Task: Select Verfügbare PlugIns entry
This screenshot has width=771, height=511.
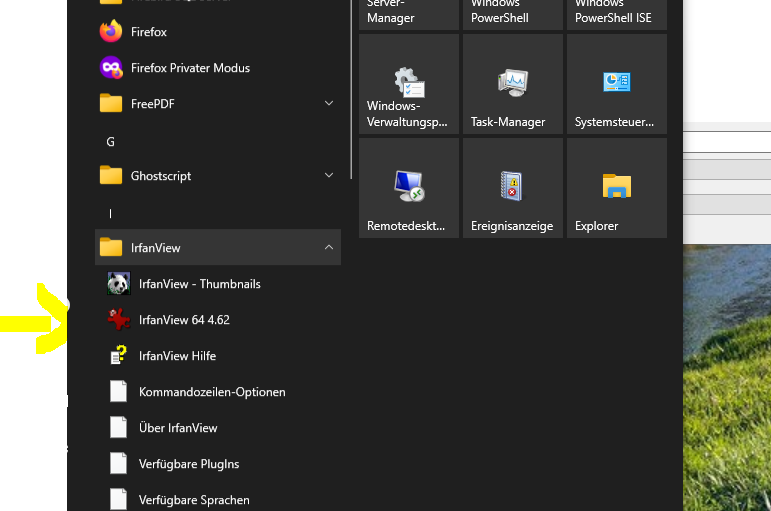Action: point(188,464)
